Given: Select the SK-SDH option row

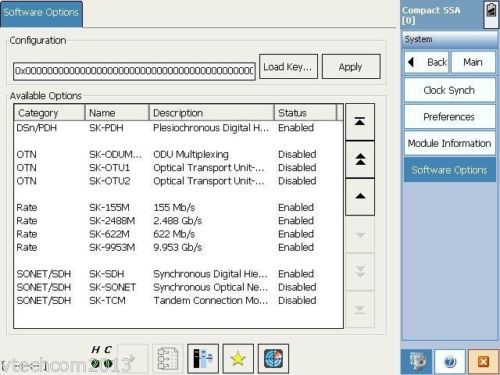Looking at the screenshot, I should point(178,274).
